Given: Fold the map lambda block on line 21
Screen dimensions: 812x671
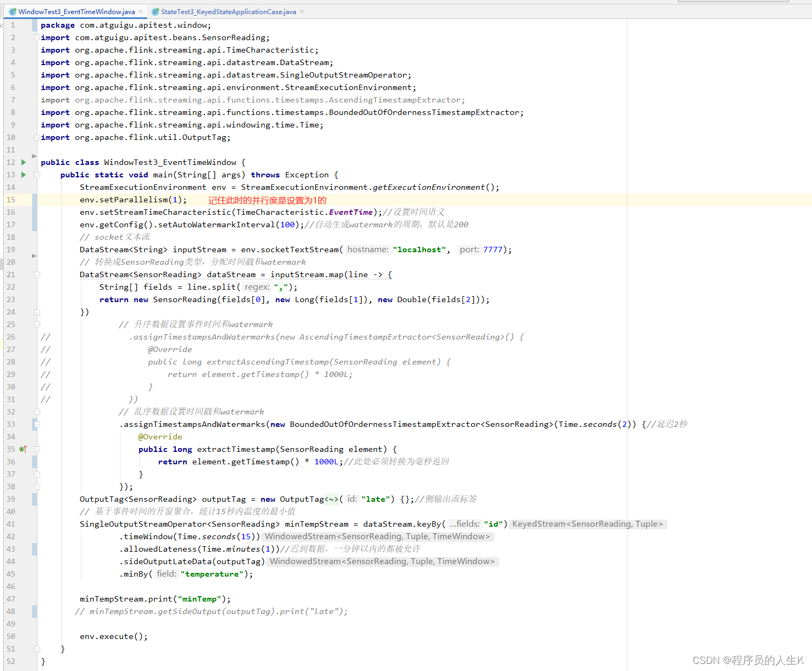Looking at the screenshot, I should tap(37, 274).
